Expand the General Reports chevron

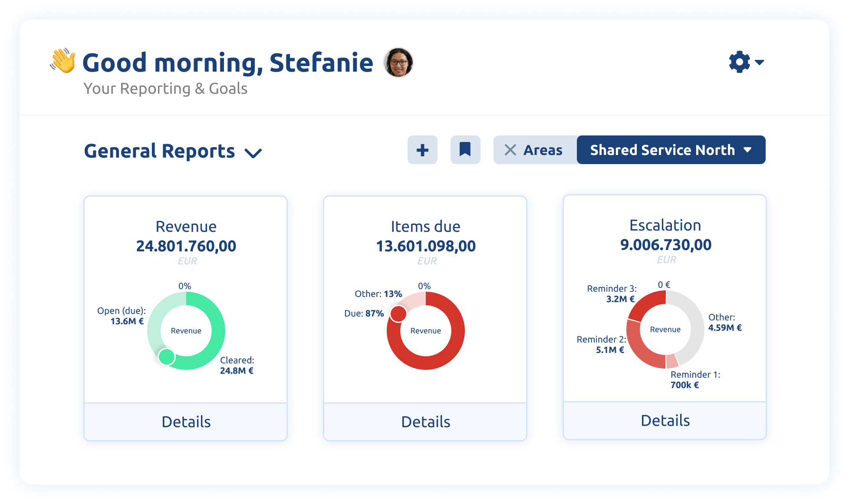pos(253,153)
